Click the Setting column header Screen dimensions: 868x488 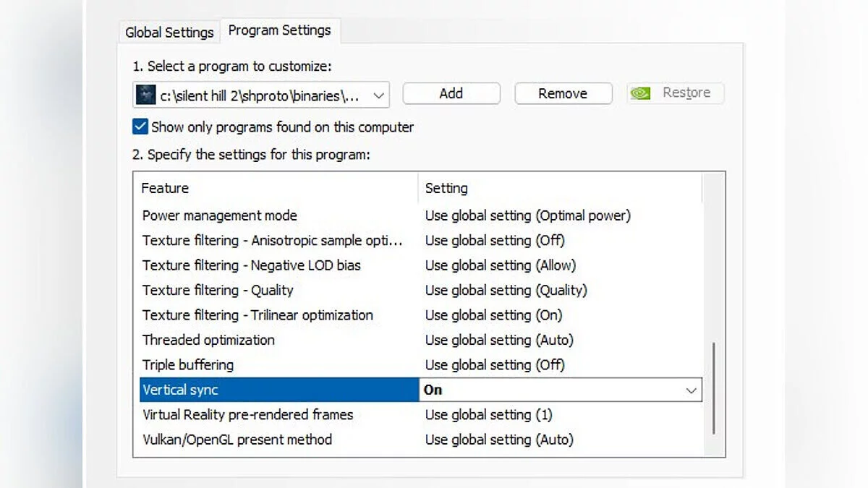coord(446,188)
